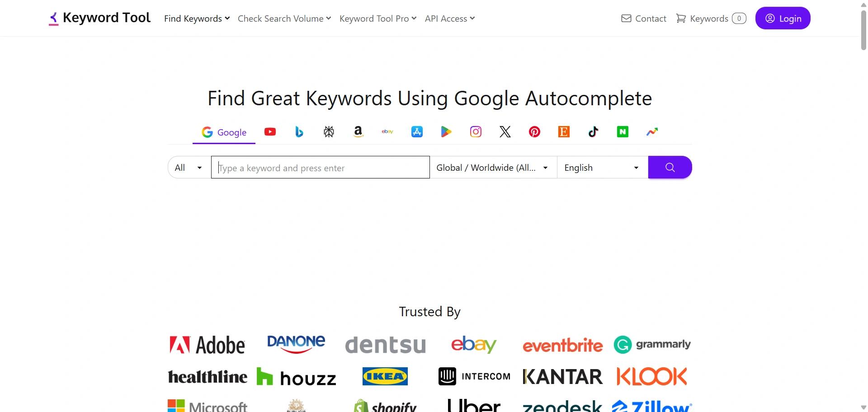The image size is (868, 412).
Task: Click the ebay logo under Trusted By
Action: click(x=474, y=345)
